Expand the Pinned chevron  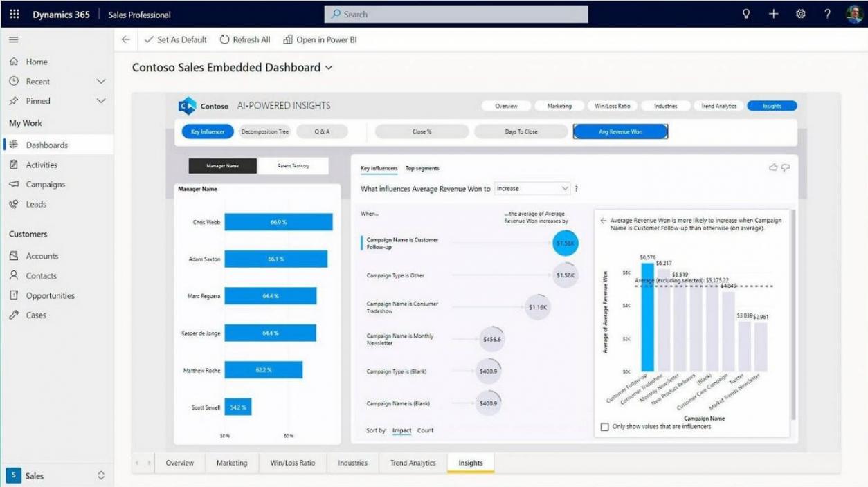(101, 101)
